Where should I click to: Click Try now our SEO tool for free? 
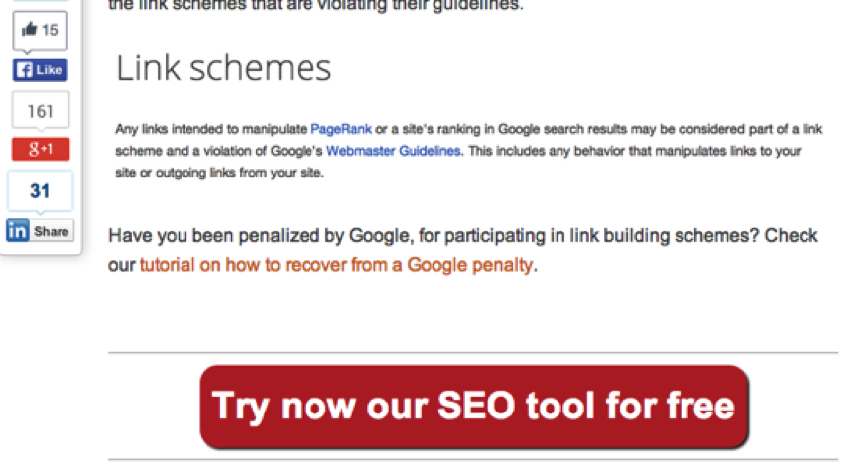[x=474, y=407]
